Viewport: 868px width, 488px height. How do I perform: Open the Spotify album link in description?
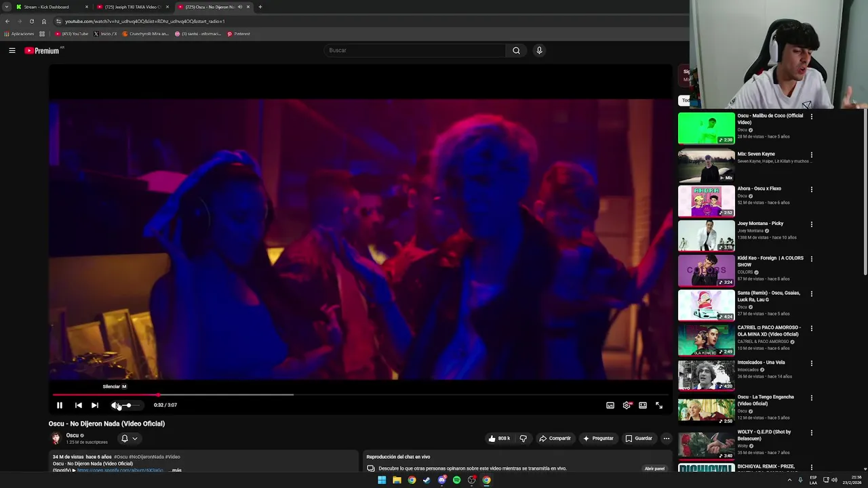point(120,470)
